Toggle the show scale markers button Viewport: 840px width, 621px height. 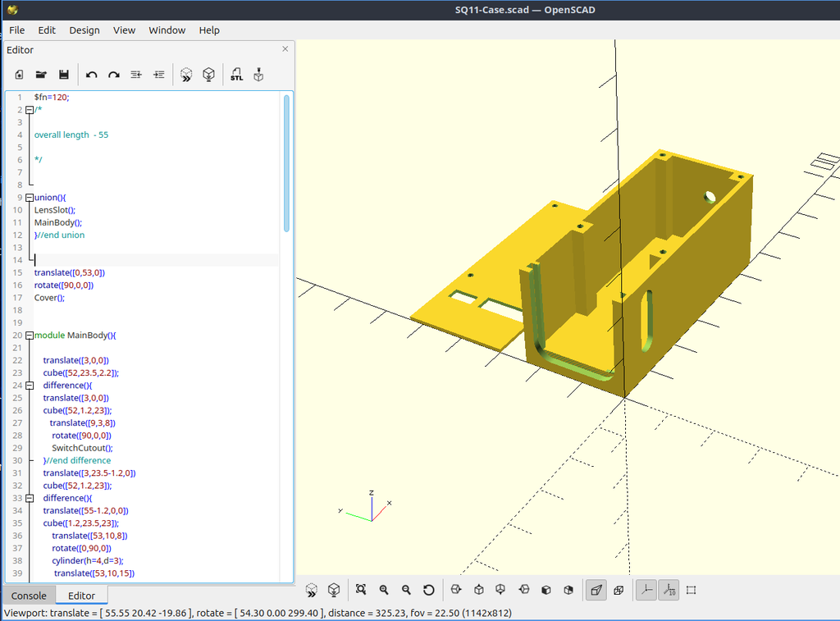pos(669,590)
